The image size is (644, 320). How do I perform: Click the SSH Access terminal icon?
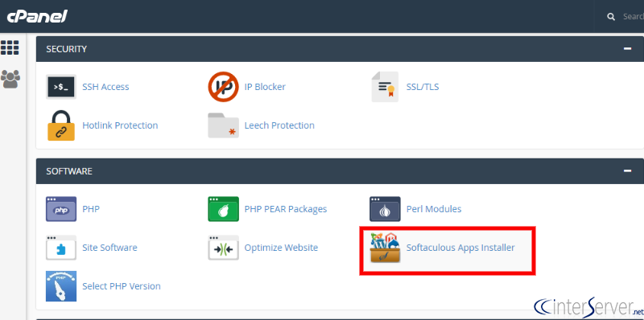[61, 87]
